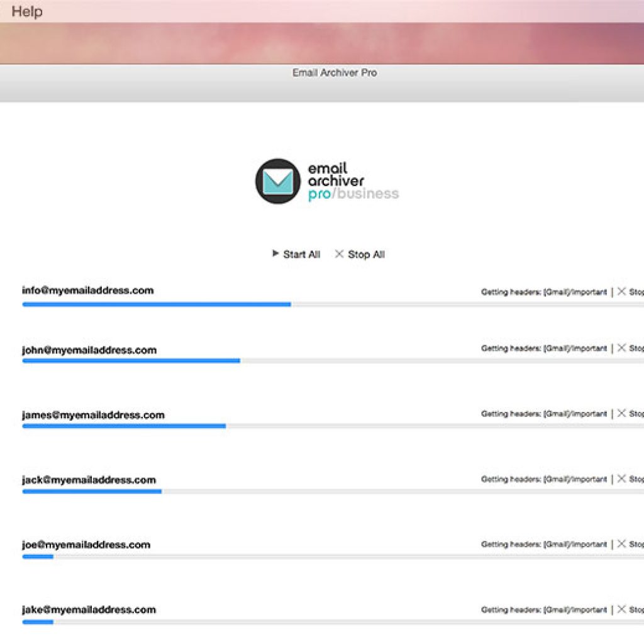Click the Email Archiver Pro window title
The image size is (644, 644).
(334, 73)
